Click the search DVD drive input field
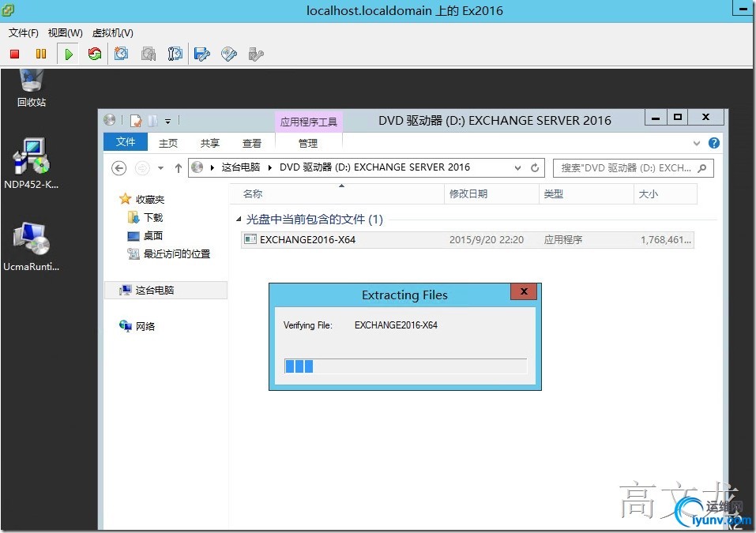 [x=633, y=167]
